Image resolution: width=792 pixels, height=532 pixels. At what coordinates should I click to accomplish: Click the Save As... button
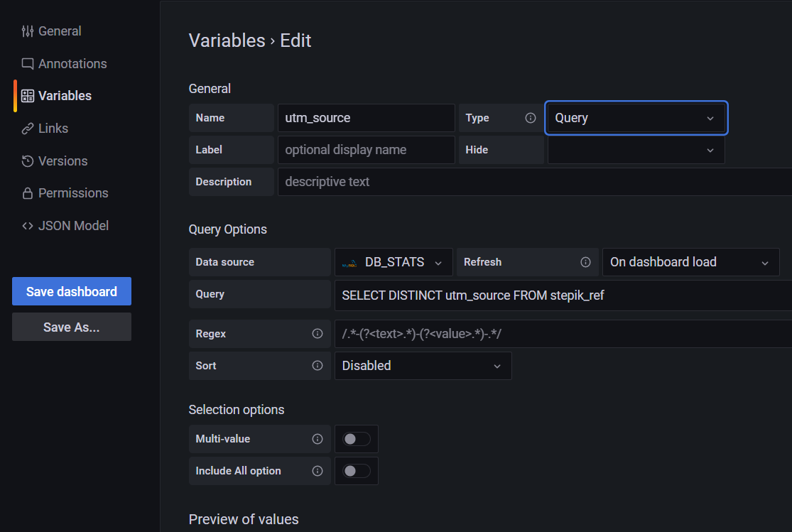72,327
